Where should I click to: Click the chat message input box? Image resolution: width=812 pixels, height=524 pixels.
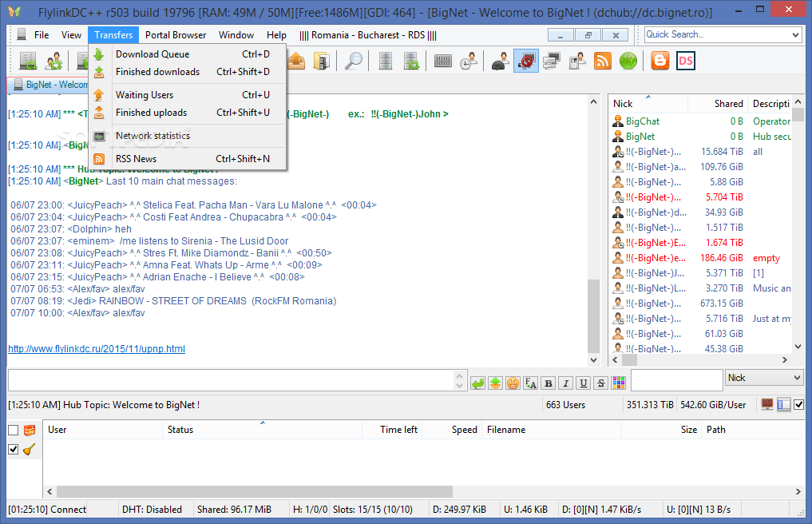tap(232, 380)
